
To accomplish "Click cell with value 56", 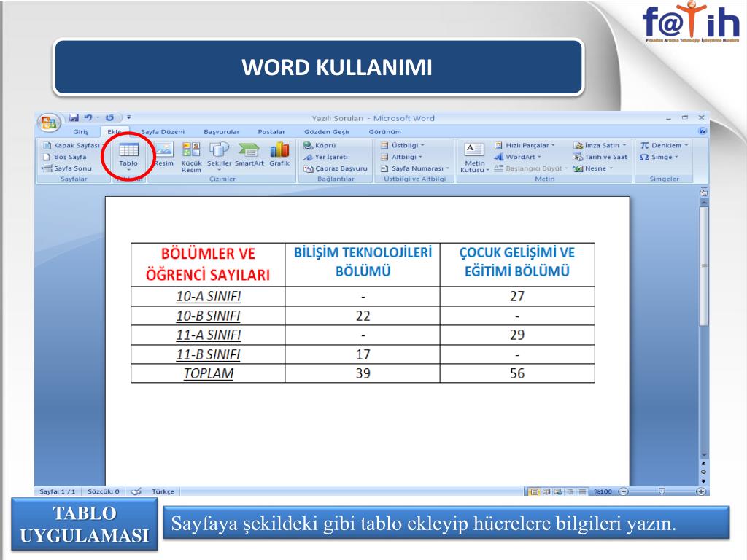I will click(517, 373).
